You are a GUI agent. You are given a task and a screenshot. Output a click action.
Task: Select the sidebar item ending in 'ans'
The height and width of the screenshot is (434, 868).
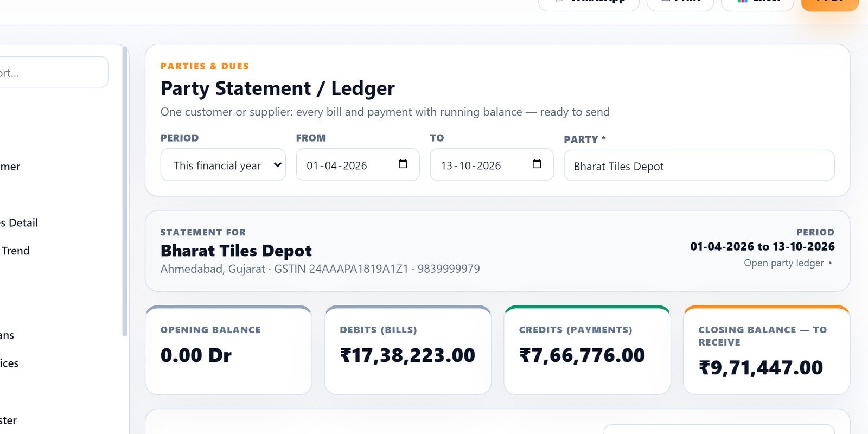point(7,335)
